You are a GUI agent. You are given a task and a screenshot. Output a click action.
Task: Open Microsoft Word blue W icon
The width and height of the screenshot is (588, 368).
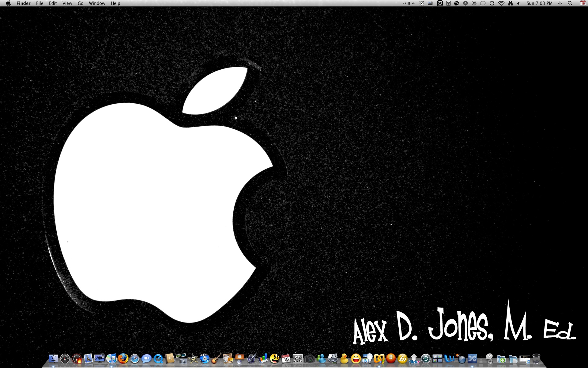click(449, 358)
